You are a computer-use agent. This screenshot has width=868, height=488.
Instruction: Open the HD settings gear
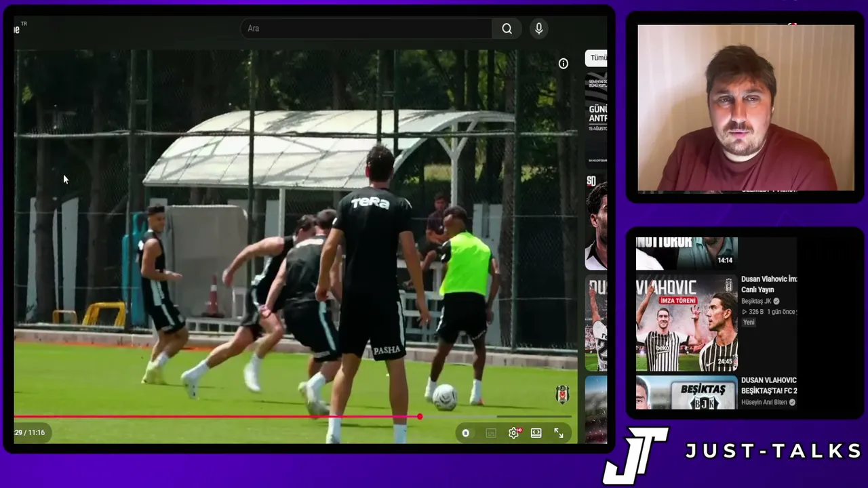coord(514,433)
